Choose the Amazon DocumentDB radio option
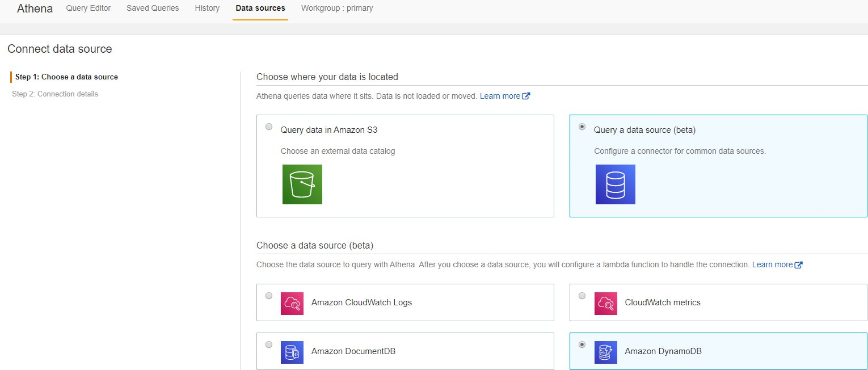Image resolution: width=868 pixels, height=370 pixels. pyautogui.click(x=269, y=344)
